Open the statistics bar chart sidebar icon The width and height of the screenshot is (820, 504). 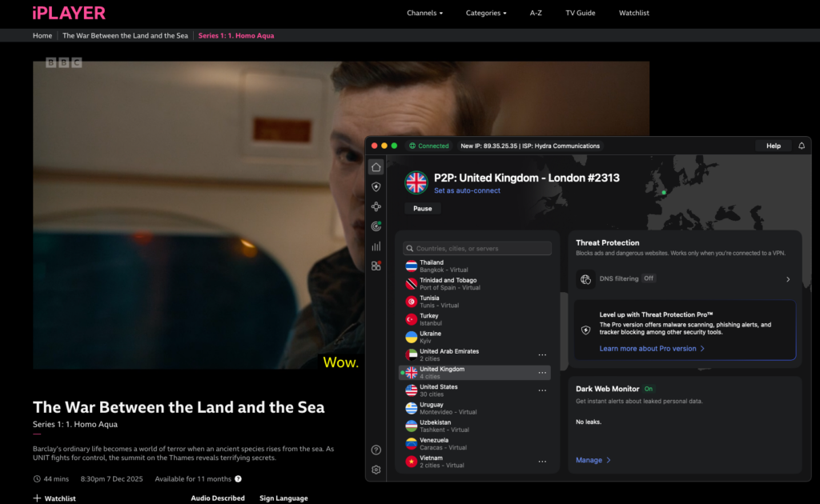click(376, 246)
